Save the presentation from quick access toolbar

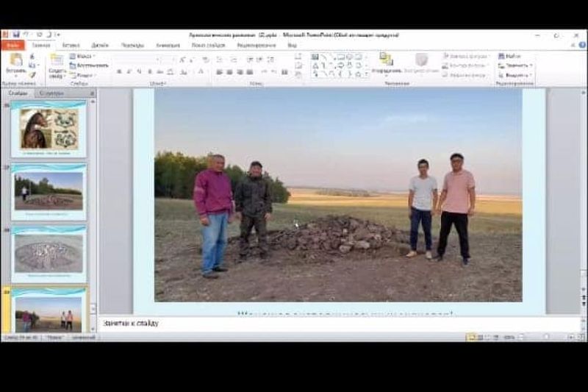(x=15, y=35)
